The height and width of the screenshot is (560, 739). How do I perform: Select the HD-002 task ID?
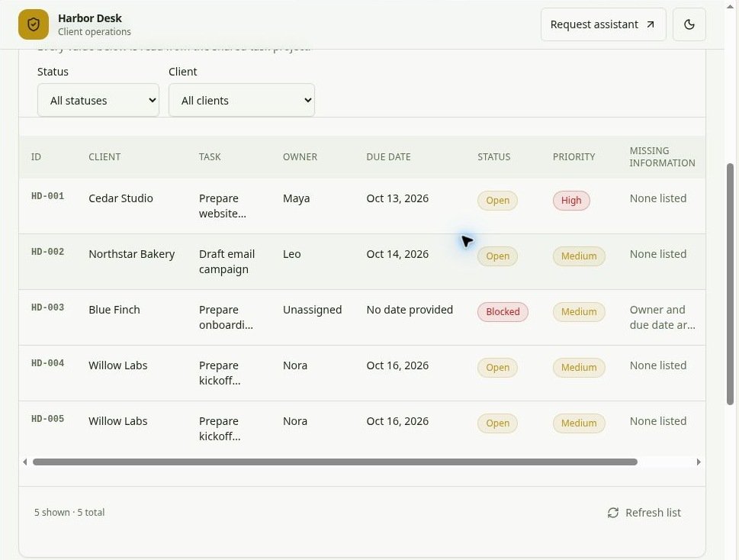pyautogui.click(x=47, y=252)
